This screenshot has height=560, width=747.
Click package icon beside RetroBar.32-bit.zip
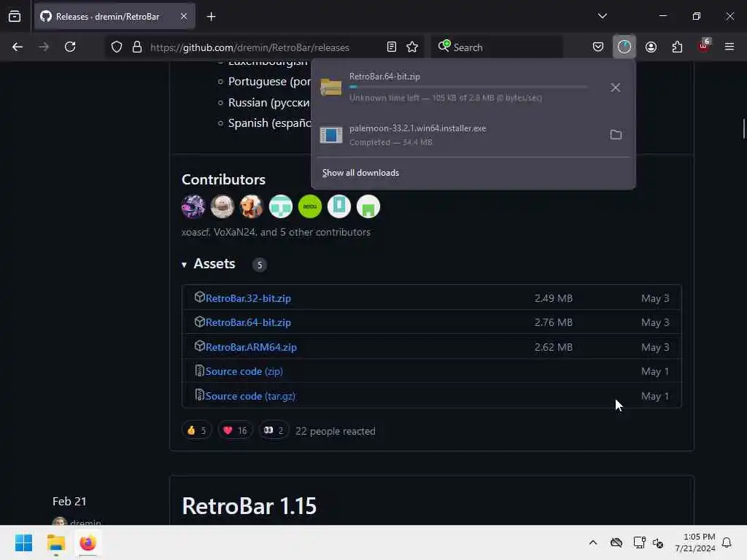pyautogui.click(x=200, y=297)
